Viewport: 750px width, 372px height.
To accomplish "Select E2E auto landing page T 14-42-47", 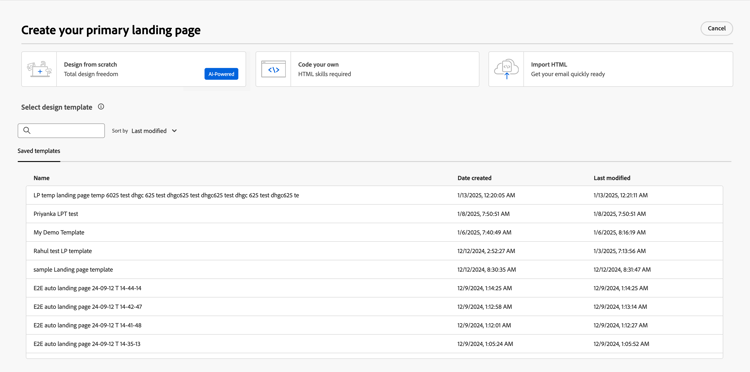I will tap(375, 306).
